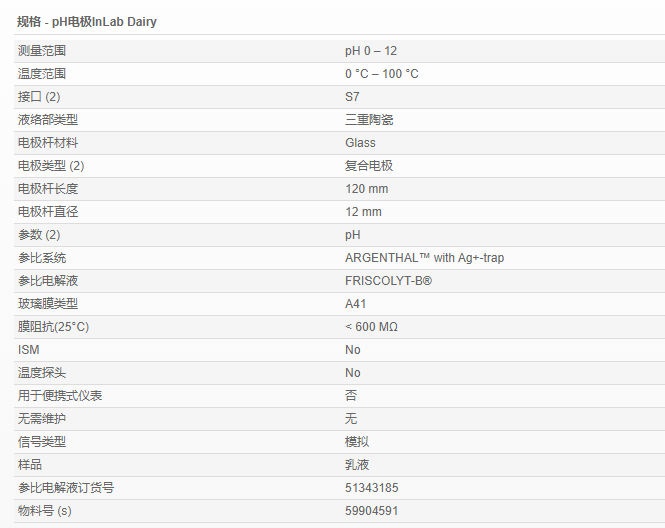Click the FRISCOLYT-B® electrolyte value

coord(388,281)
